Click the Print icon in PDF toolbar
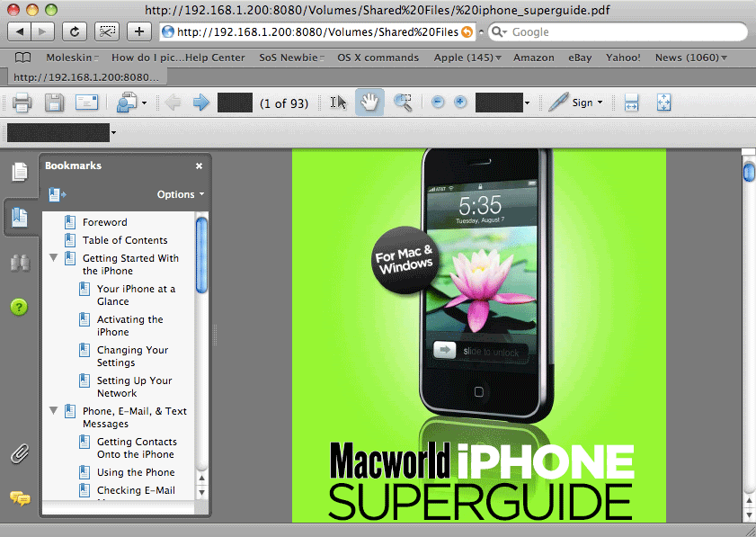Screen dimensions: 756x537 22,103
